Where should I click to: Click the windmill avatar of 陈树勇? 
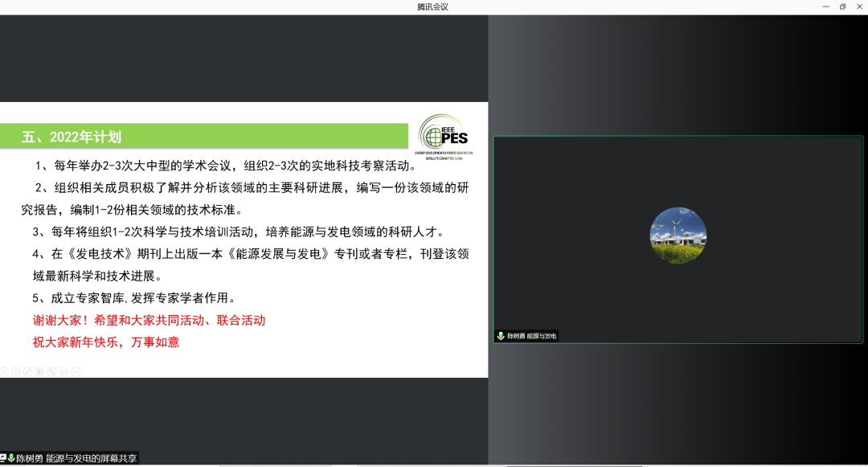(x=678, y=236)
